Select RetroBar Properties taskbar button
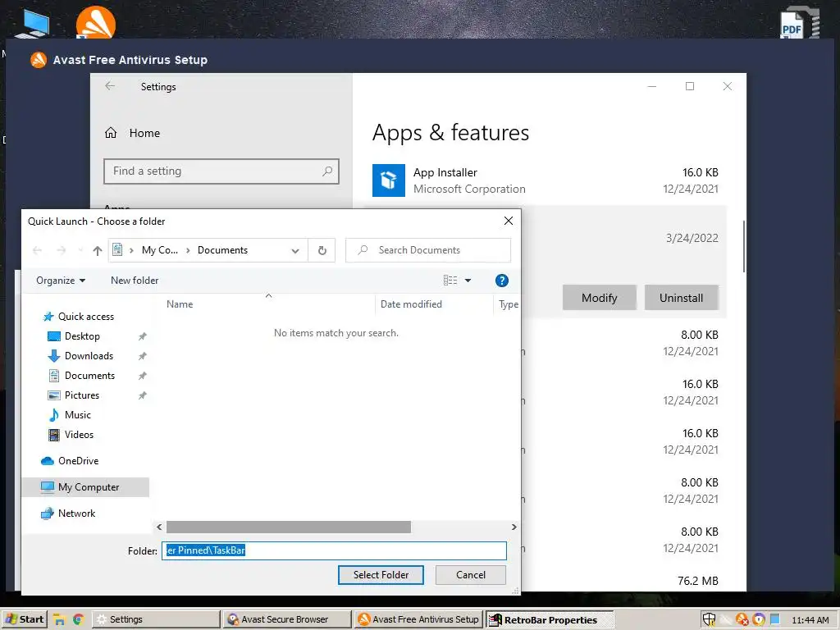 (x=550, y=620)
